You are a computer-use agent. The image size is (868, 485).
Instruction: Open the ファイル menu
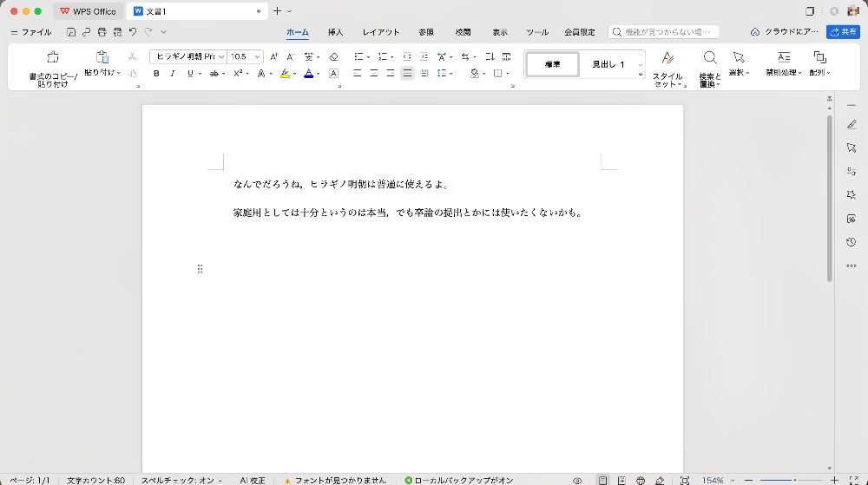click(x=31, y=32)
